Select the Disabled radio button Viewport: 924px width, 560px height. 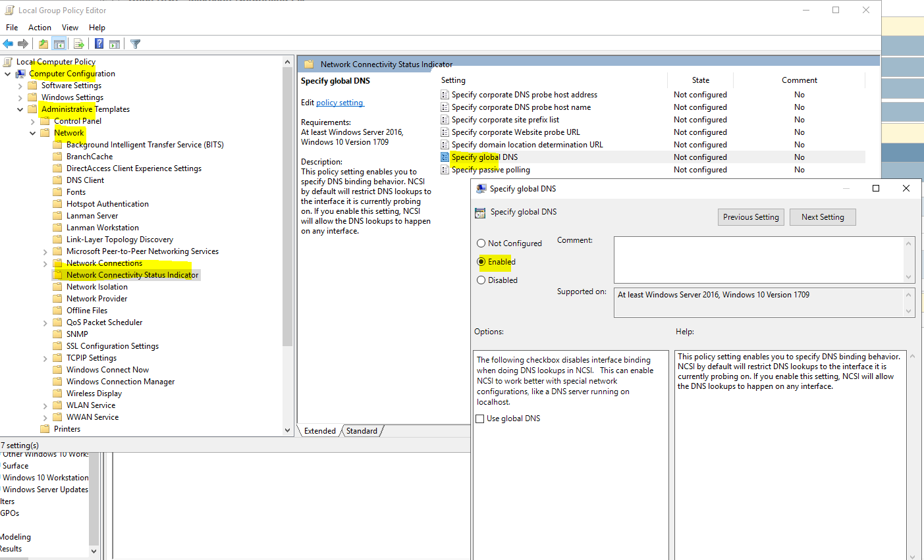point(481,280)
